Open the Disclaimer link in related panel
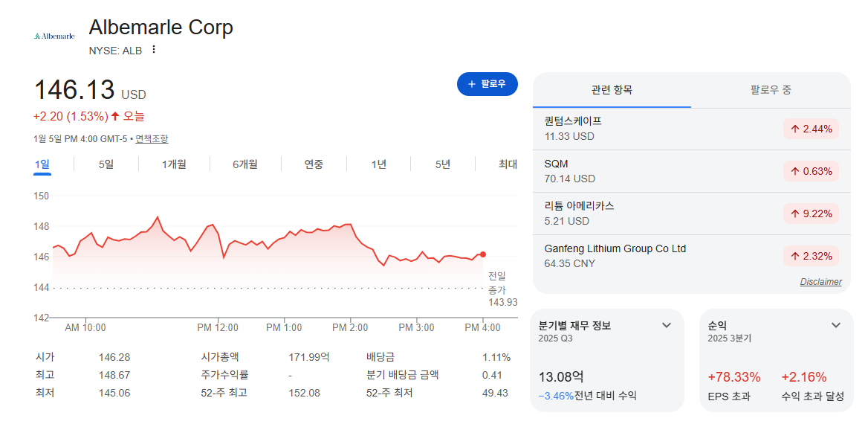The height and width of the screenshot is (427, 868). [x=821, y=282]
